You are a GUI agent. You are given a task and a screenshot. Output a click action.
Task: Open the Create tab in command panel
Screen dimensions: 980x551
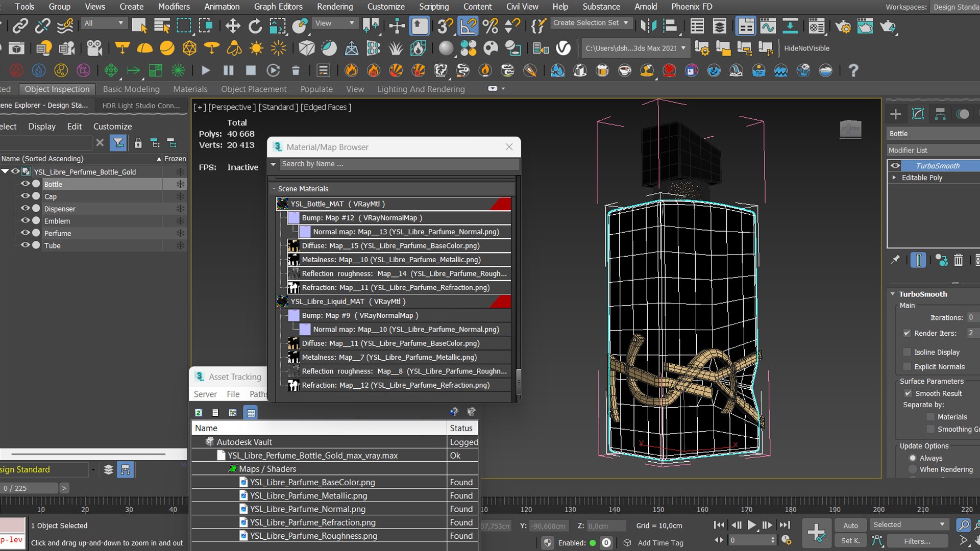tap(895, 114)
